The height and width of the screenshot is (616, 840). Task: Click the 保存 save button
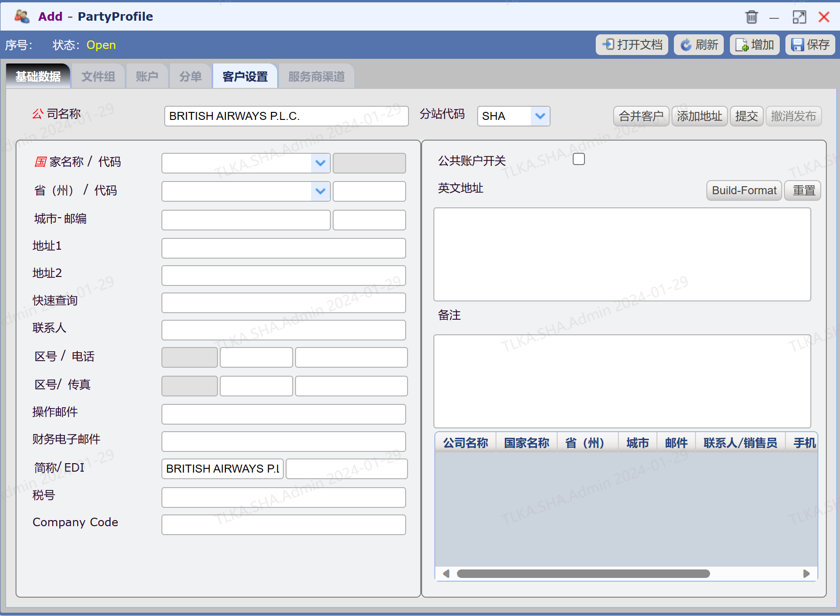[810, 45]
